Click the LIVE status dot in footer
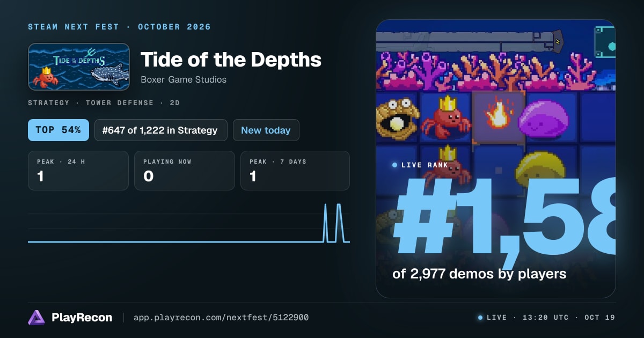 [x=480, y=318]
